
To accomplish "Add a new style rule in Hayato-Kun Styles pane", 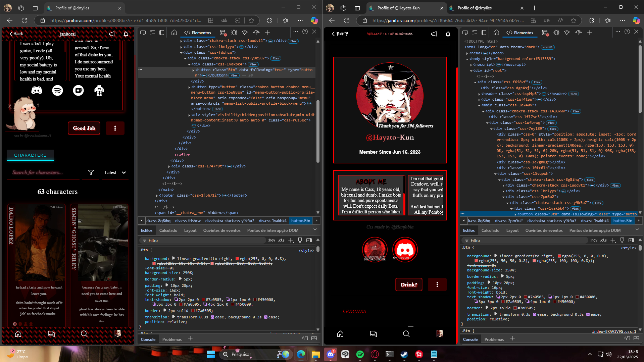I will pos(613,240).
